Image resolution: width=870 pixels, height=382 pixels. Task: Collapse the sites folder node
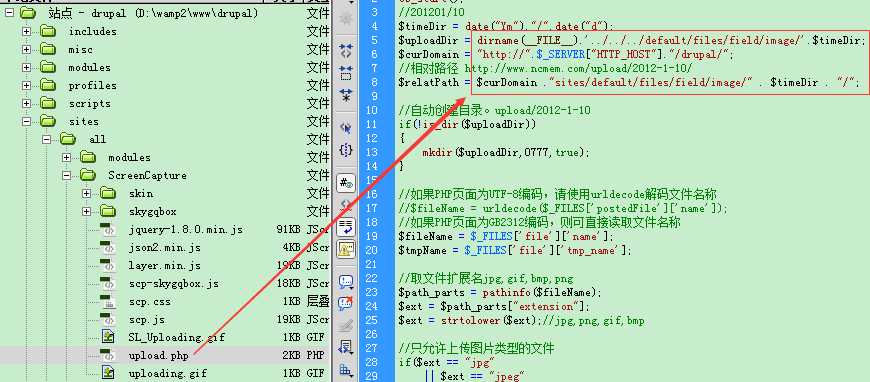click(26, 121)
